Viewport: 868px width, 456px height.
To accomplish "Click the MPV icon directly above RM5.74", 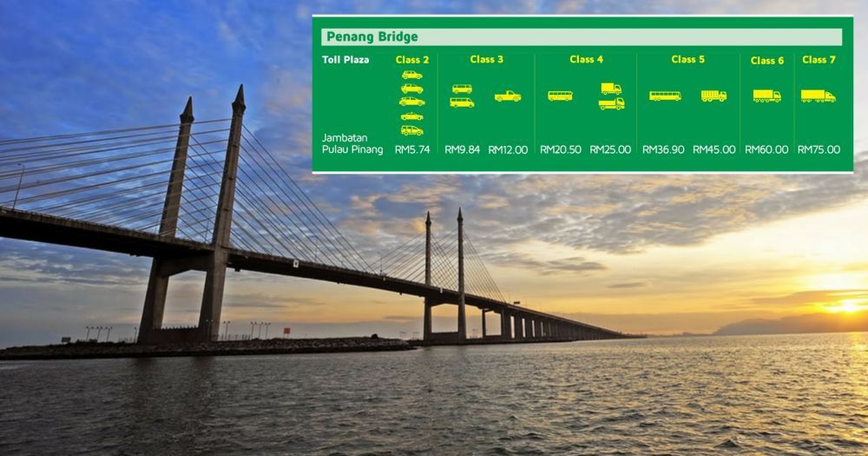I will tap(411, 130).
